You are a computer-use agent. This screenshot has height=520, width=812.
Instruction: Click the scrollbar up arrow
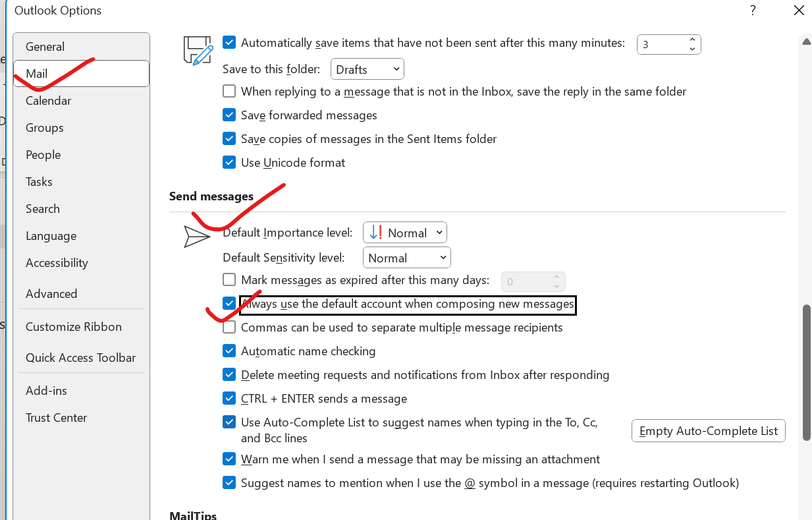[806, 42]
